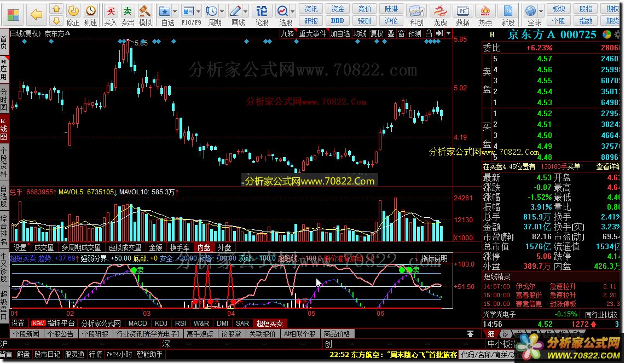
Task: Click the red 买入 buy icon
Action: (x=111, y=11)
